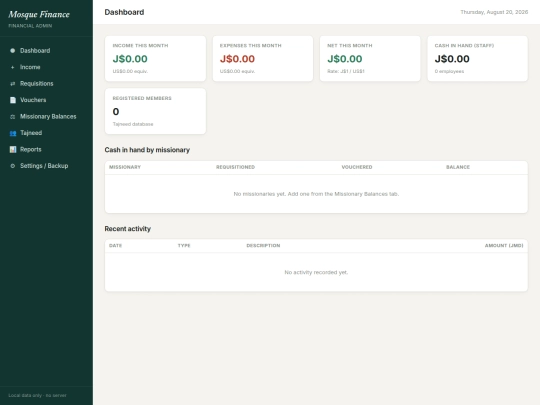The image size is (540, 405).
Task: Select the Cash in Hand (Staff) card
Action: 477,59
